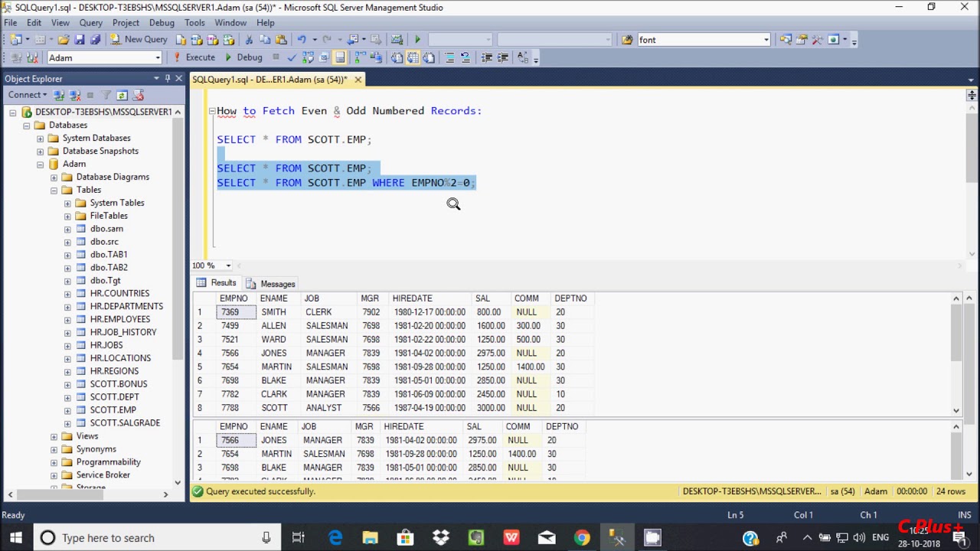Expand the Views folder node

pyautogui.click(x=54, y=436)
